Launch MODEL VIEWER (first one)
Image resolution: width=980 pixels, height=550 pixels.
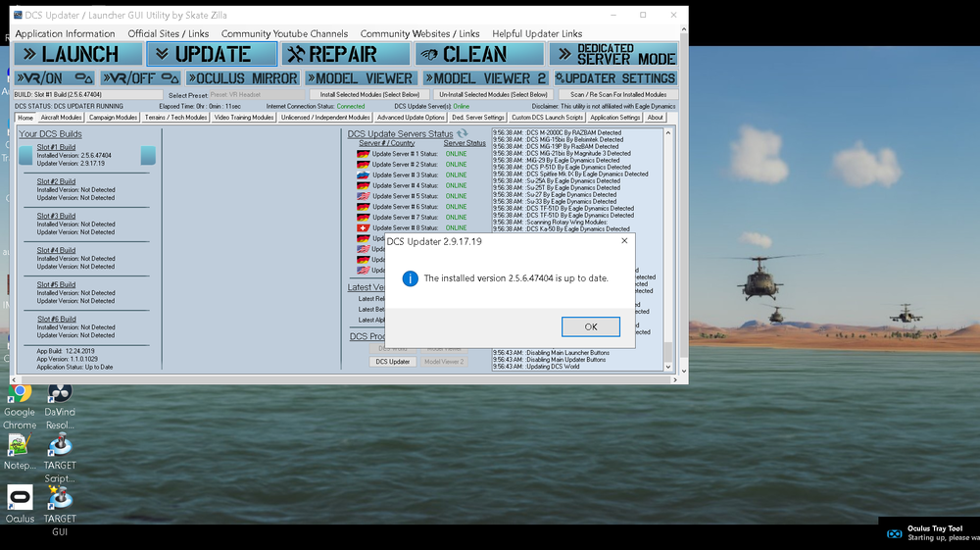click(x=360, y=78)
